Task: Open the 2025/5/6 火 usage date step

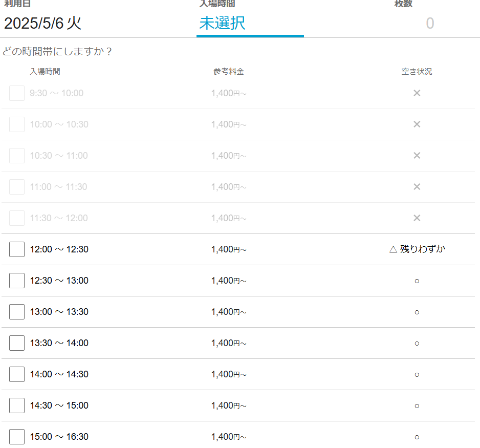Action: tap(43, 23)
